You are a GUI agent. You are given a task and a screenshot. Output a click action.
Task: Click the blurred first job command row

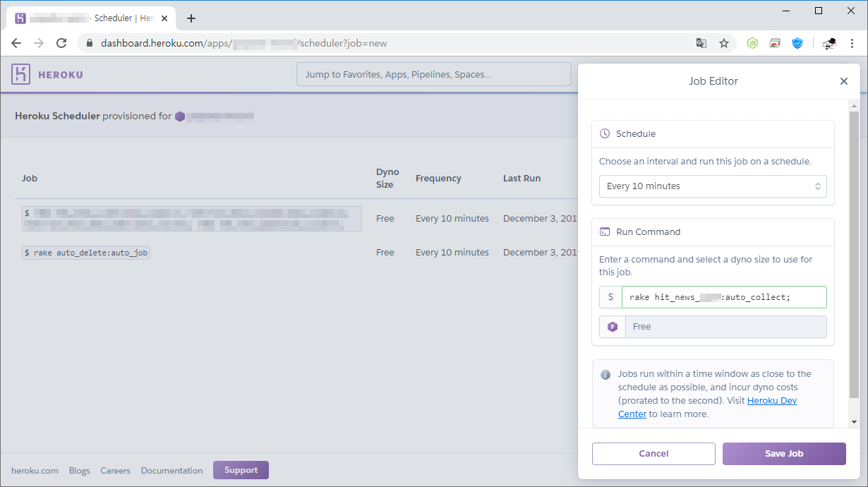click(191, 219)
